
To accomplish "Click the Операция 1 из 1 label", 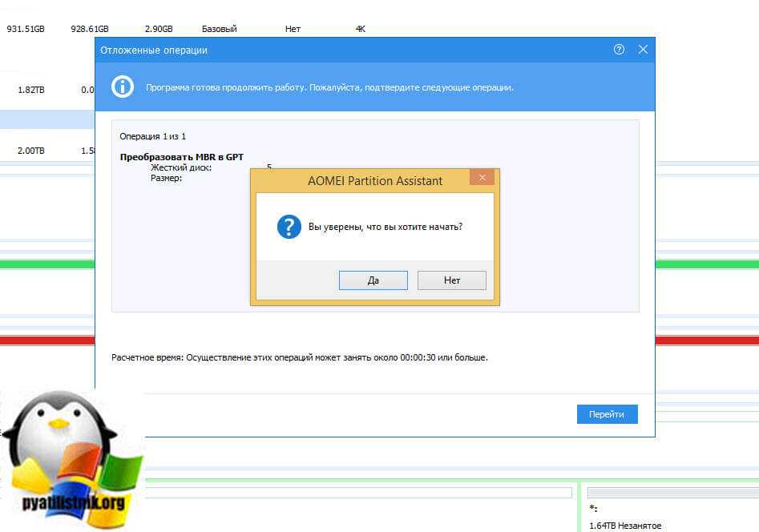I will coord(153,136).
